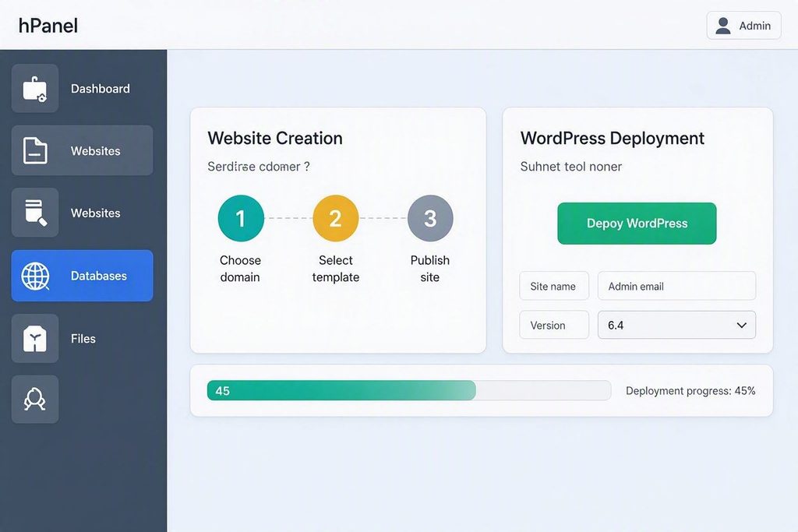Click the 'Suhnet teol noner' subtitle
The width and height of the screenshot is (798, 532).
click(570, 167)
